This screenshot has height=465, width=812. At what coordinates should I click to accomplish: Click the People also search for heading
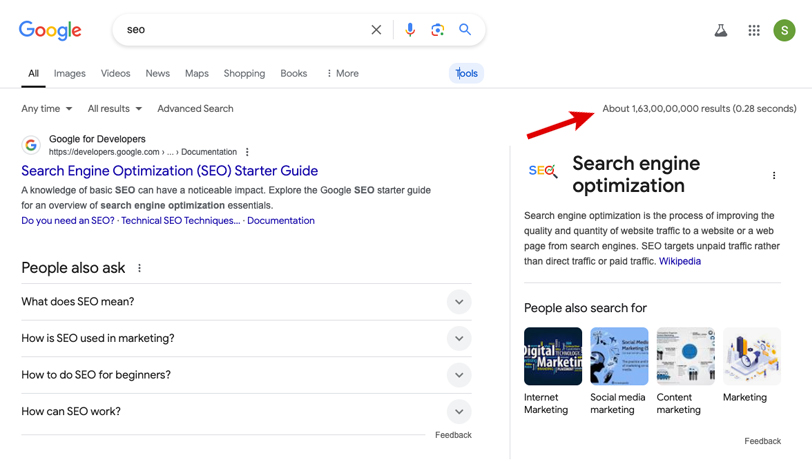(x=585, y=308)
